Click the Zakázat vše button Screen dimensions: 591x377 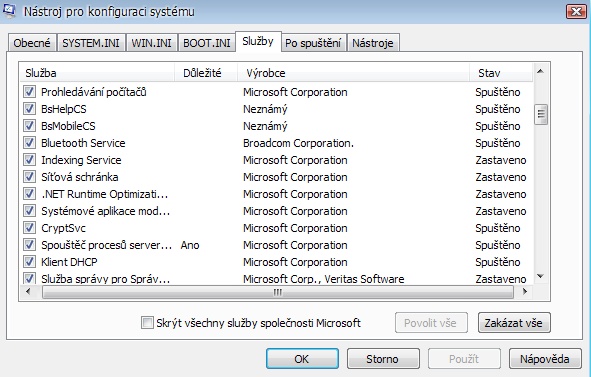[x=514, y=323]
